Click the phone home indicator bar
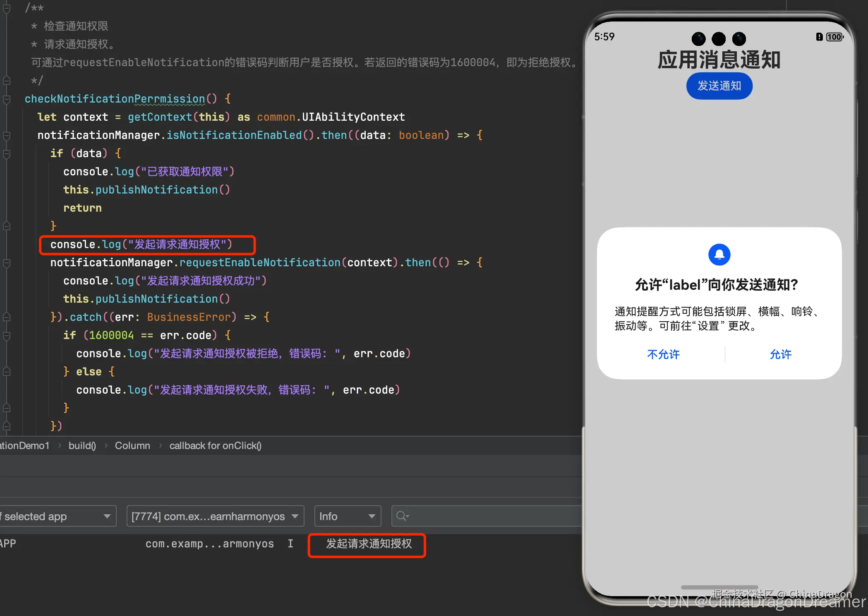 pos(719,587)
